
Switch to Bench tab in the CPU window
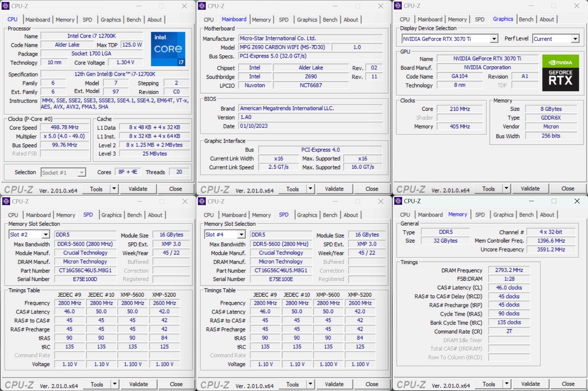click(134, 20)
